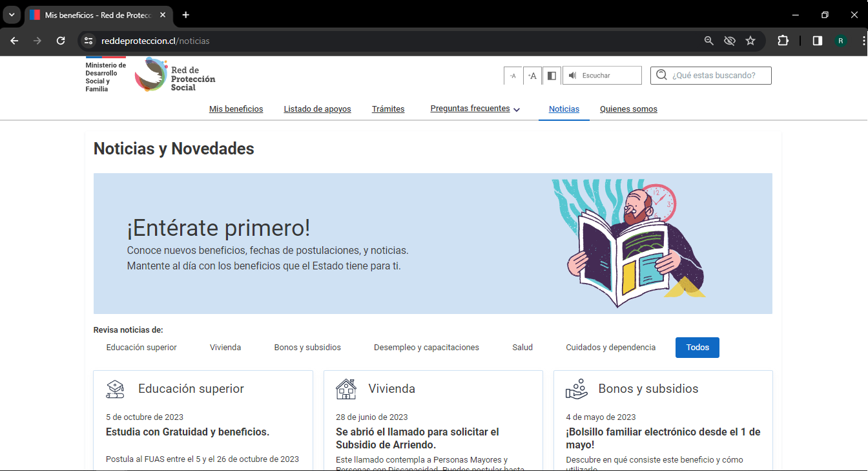Open the Mis beneficios menu item
Screen dimensions: 868x471
coord(236,109)
